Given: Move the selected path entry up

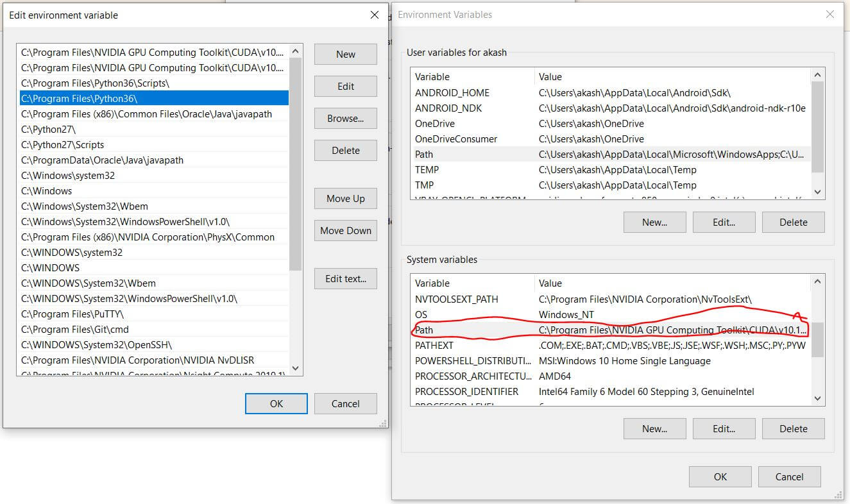Looking at the screenshot, I should (x=345, y=198).
